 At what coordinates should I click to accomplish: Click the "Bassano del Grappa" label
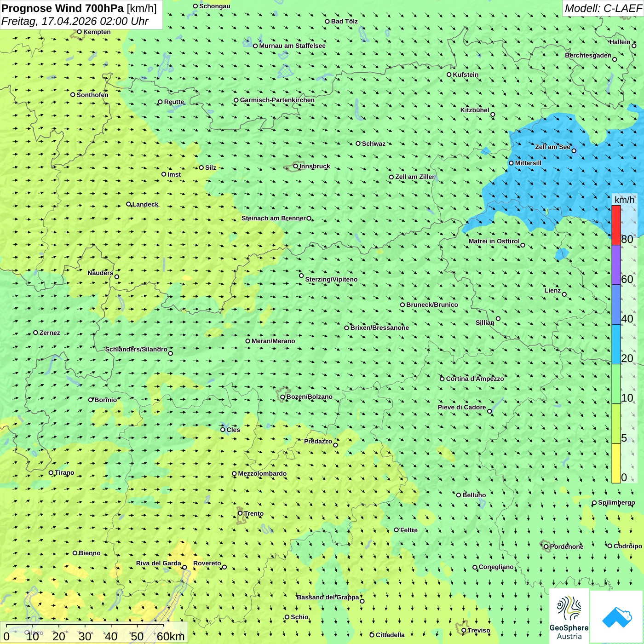[x=328, y=597]
